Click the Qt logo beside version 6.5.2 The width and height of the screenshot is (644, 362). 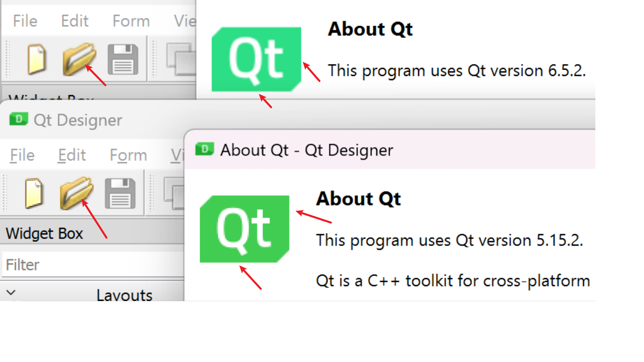pyautogui.click(x=256, y=59)
